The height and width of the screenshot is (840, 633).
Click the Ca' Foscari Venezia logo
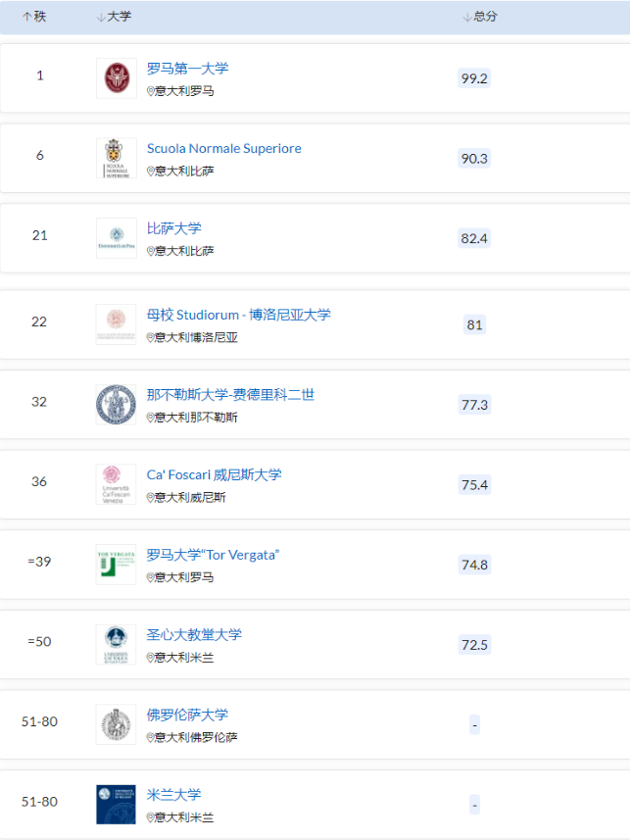click(x=116, y=484)
